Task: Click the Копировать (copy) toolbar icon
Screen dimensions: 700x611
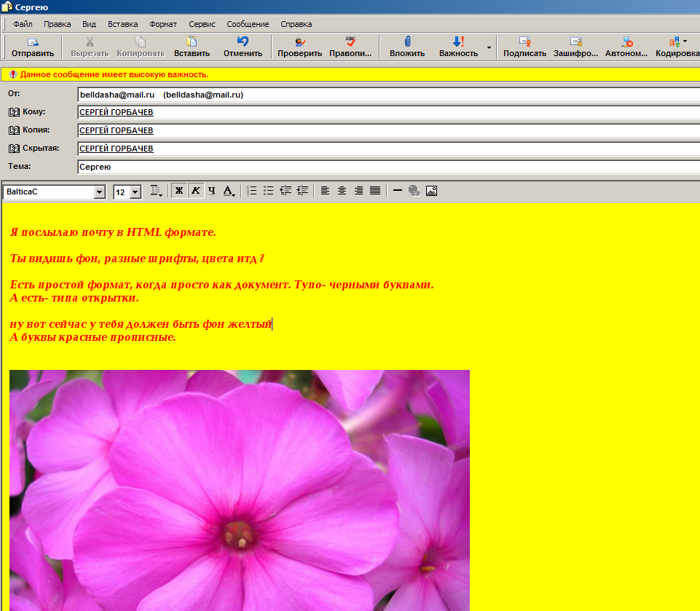Action: click(x=140, y=42)
